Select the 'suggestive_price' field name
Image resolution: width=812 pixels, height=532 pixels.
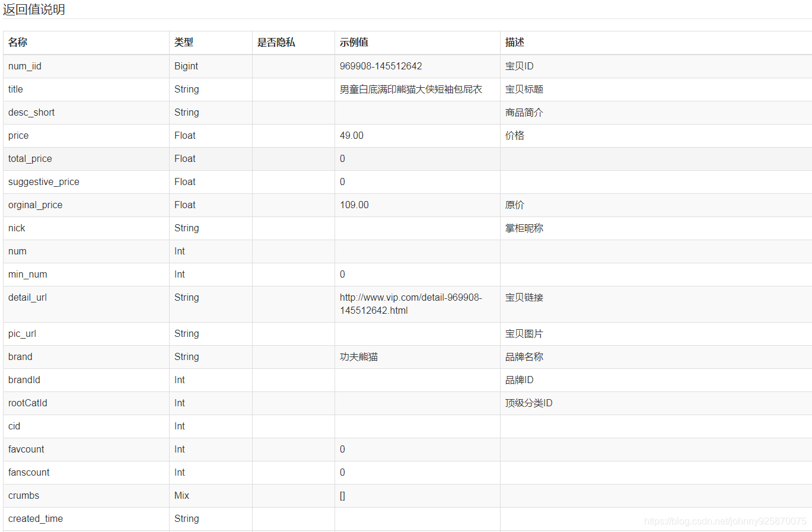pos(44,181)
